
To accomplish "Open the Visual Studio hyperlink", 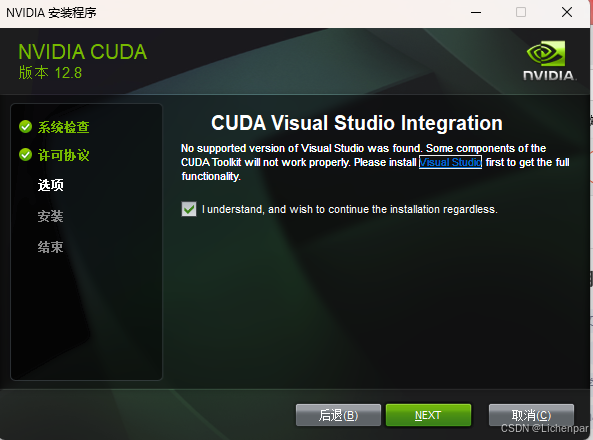I will (450, 162).
